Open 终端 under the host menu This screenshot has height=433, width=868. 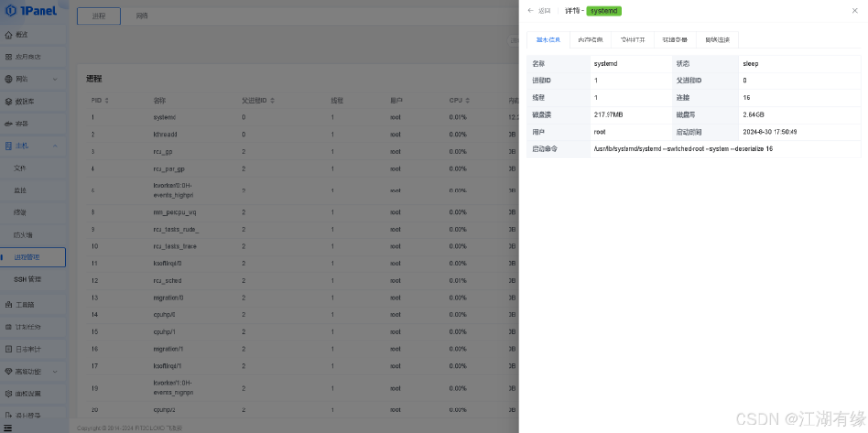(21, 212)
